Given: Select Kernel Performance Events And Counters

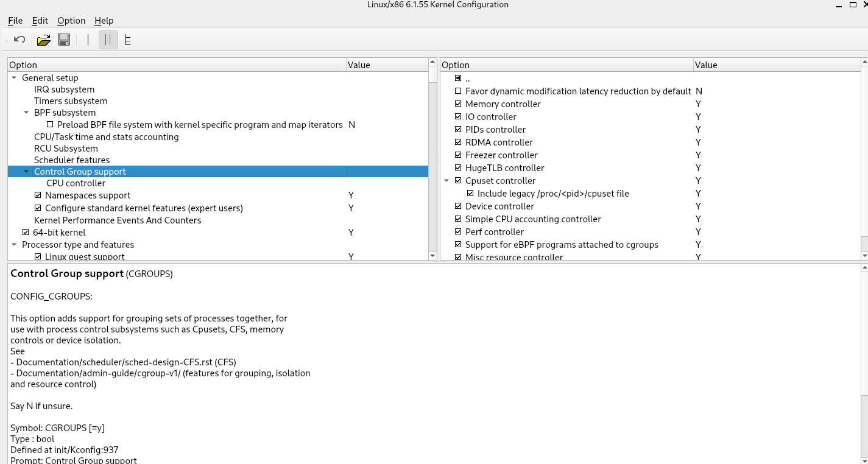Looking at the screenshot, I should 118,220.
